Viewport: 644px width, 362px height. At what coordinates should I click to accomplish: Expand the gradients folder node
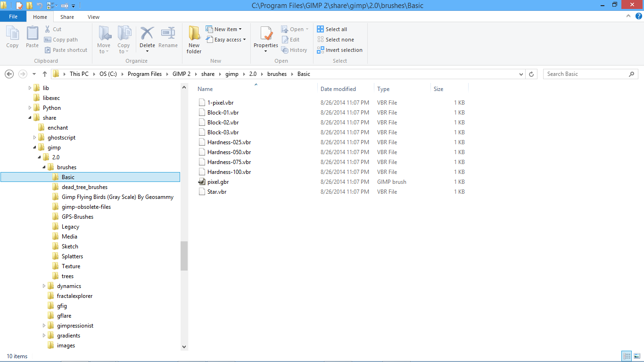click(x=44, y=336)
